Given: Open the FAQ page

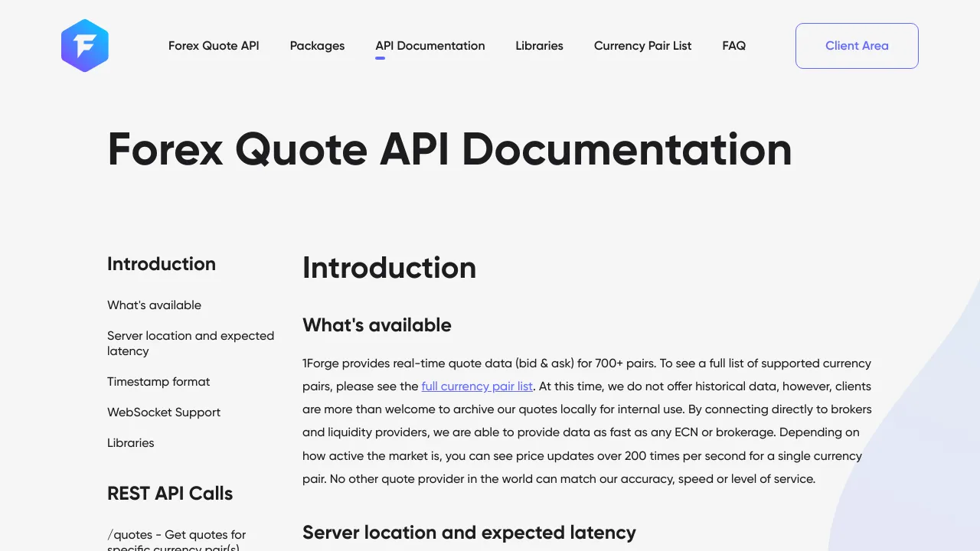Looking at the screenshot, I should coord(733,46).
